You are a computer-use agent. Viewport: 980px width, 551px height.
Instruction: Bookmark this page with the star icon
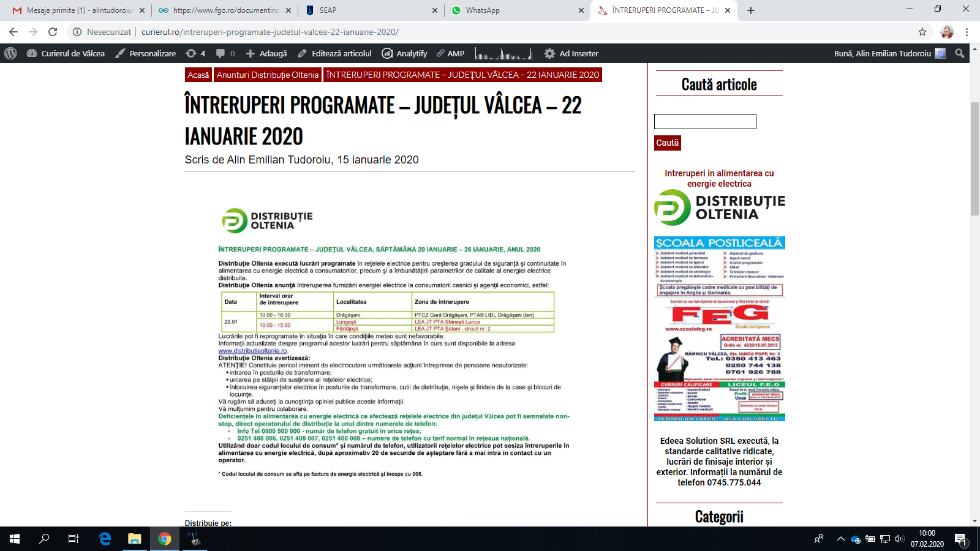(922, 32)
